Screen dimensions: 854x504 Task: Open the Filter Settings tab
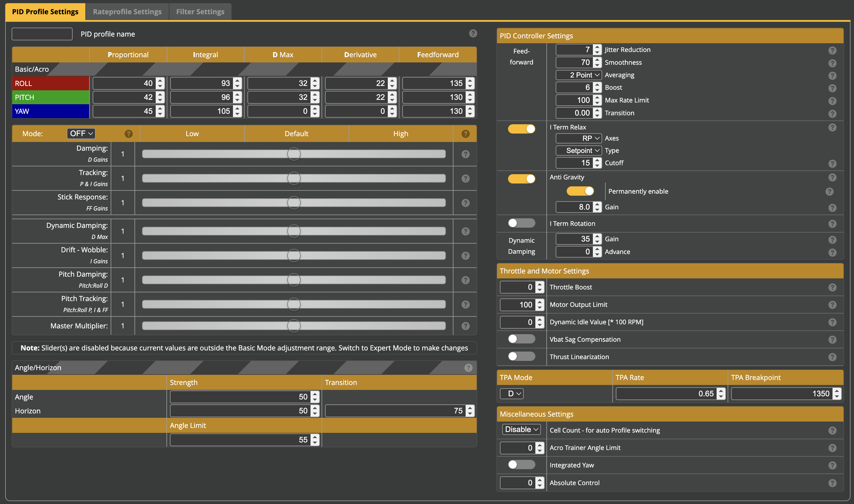200,12
